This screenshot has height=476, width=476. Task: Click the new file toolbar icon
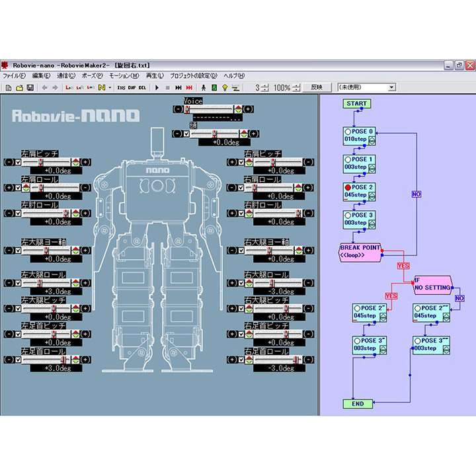(x=9, y=87)
